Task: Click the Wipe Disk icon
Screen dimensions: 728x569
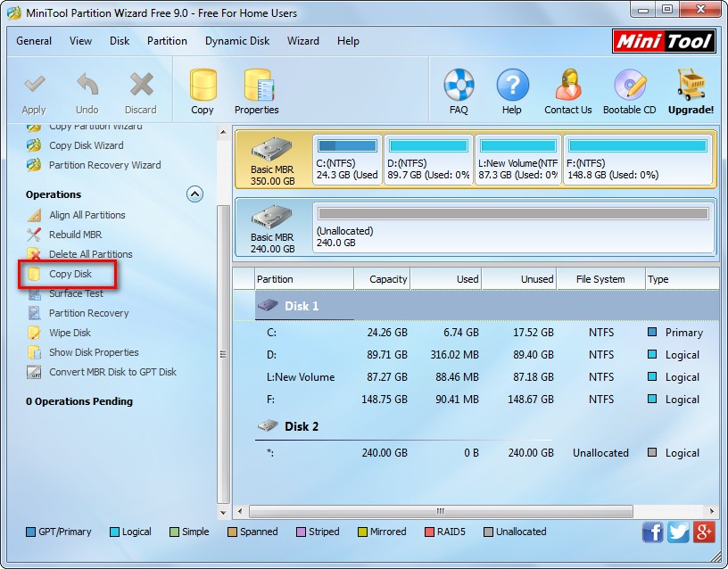Action: coord(34,333)
